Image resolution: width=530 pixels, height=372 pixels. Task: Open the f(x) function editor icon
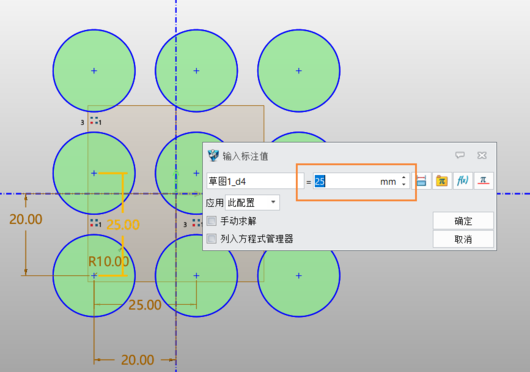click(463, 181)
